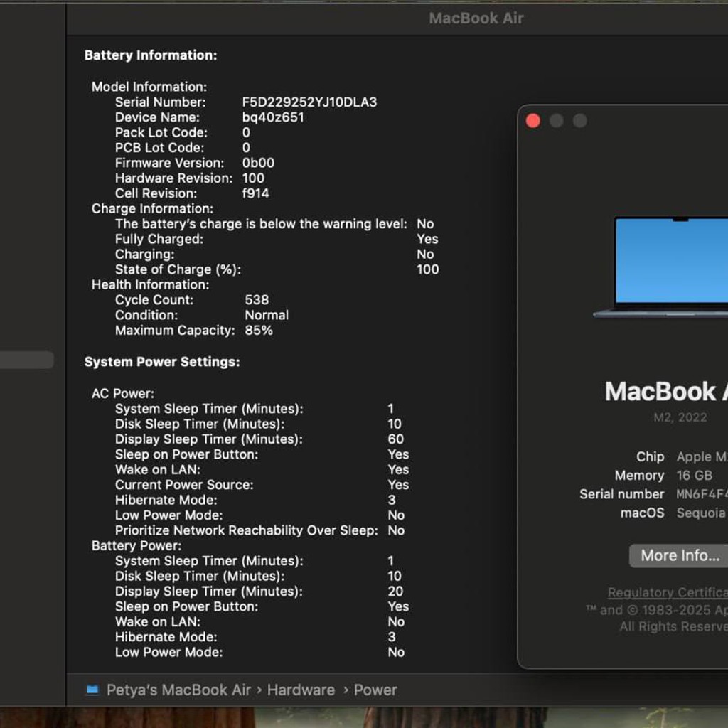
Task: Select Petya's MacBook Air in path bar
Action: pos(178,690)
